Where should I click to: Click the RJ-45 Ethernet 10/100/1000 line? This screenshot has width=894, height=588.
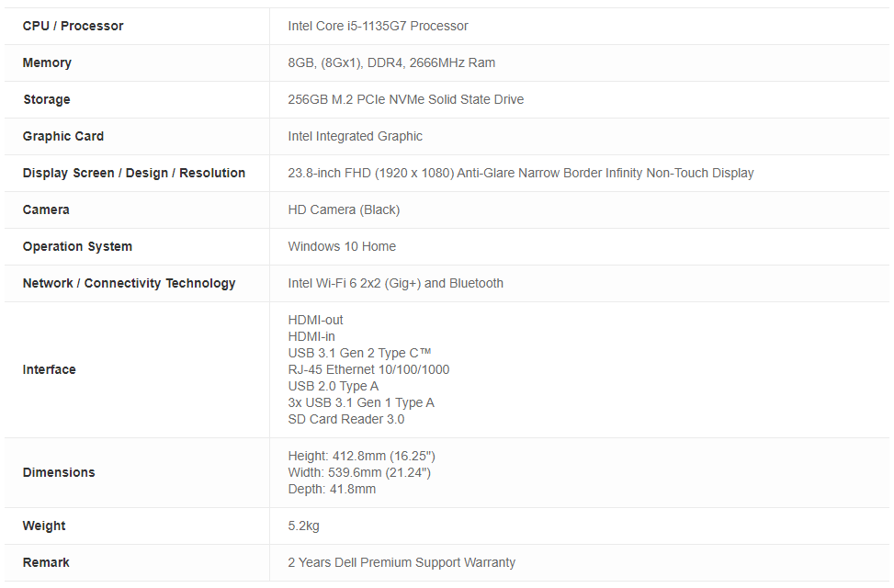coord(368,369)
